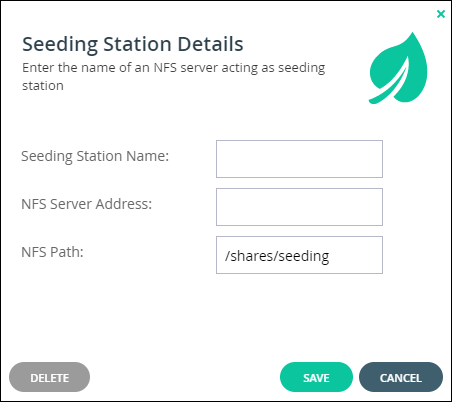Focus the Seeding Station Name text box
Screen dimensions: 452x402
point(299,159)
